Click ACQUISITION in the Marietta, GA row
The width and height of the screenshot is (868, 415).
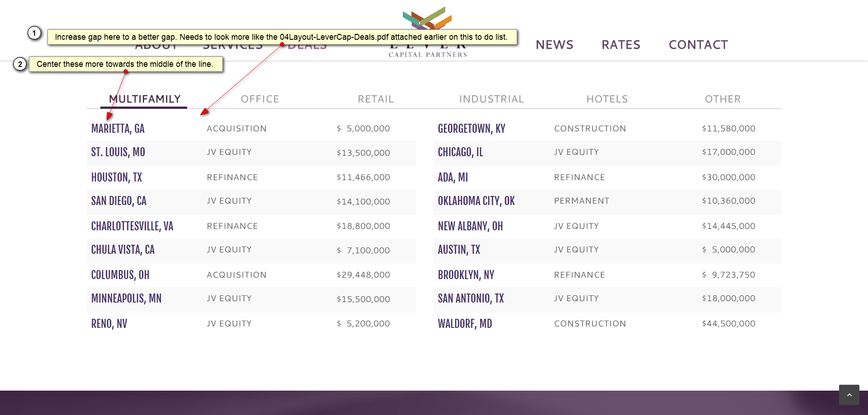tap(237, 129)
